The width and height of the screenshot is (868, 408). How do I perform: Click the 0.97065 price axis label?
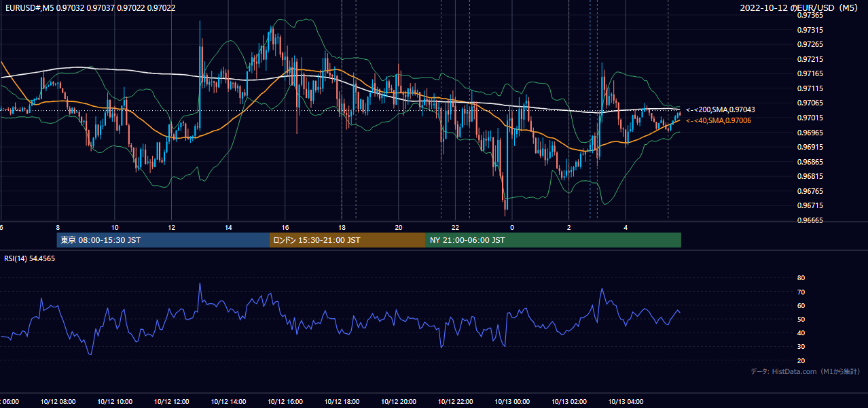[x=810, y=103]
